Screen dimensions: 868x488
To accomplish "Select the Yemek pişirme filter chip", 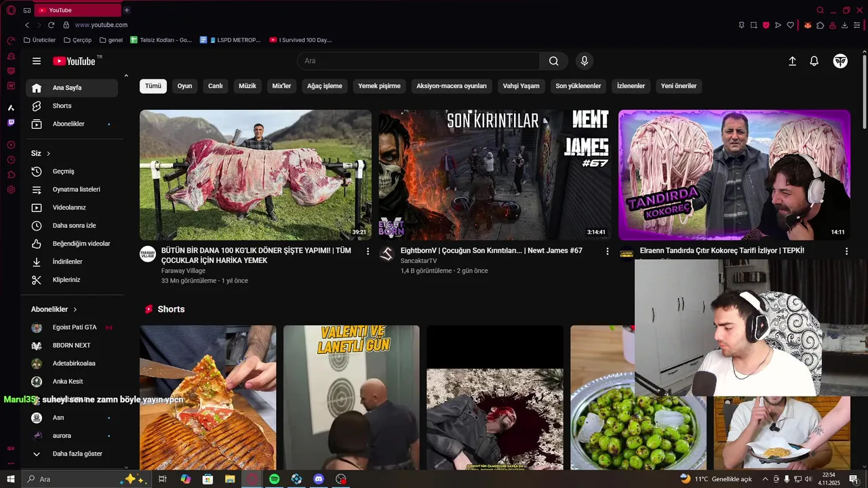I will click(x=379, y=86).
